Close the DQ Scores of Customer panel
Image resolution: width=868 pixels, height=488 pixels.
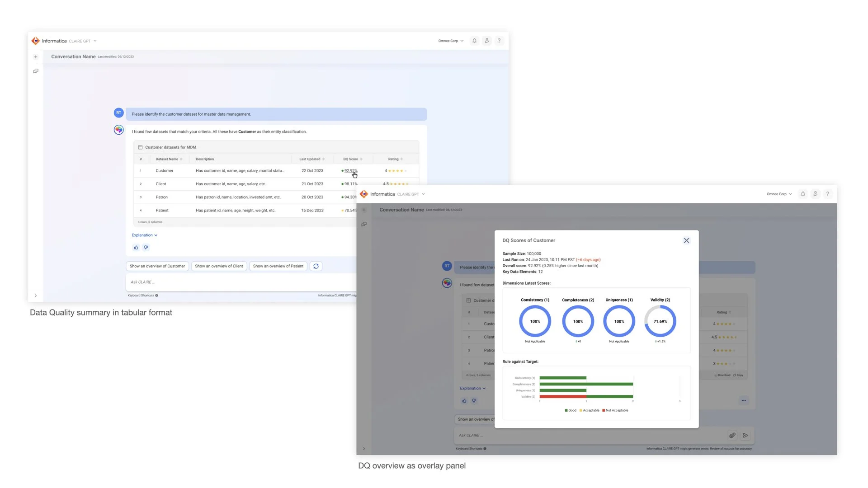686,240
